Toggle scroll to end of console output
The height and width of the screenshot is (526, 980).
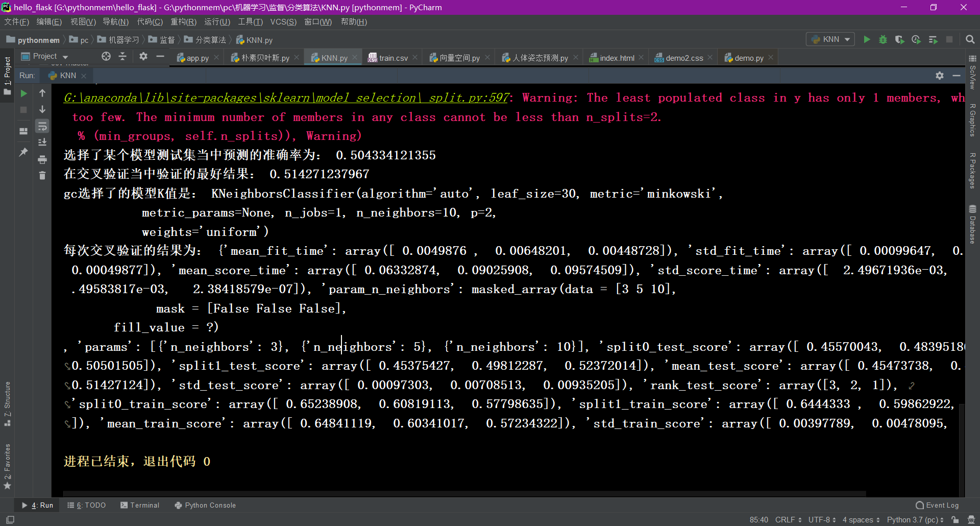coord(42,142)
